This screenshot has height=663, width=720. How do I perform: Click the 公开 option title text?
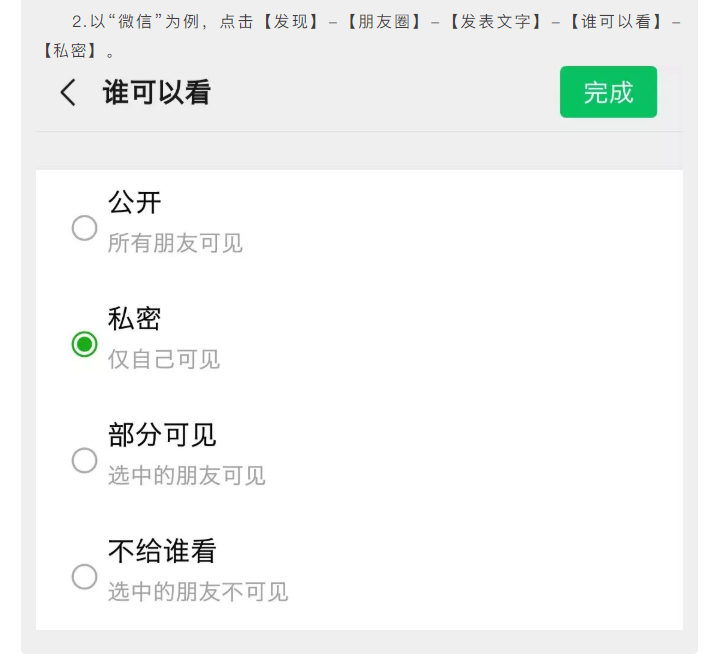[x=135, y=202]
